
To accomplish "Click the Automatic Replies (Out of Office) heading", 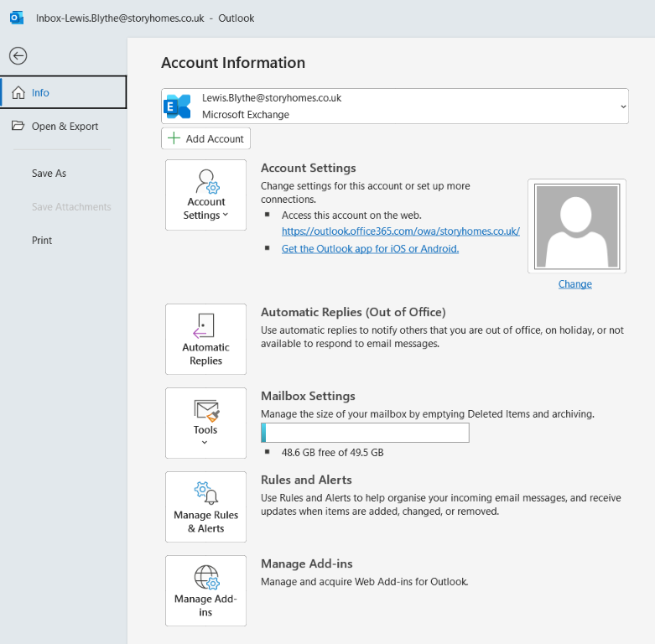I will pyautogui.click(x=353, y=313).
